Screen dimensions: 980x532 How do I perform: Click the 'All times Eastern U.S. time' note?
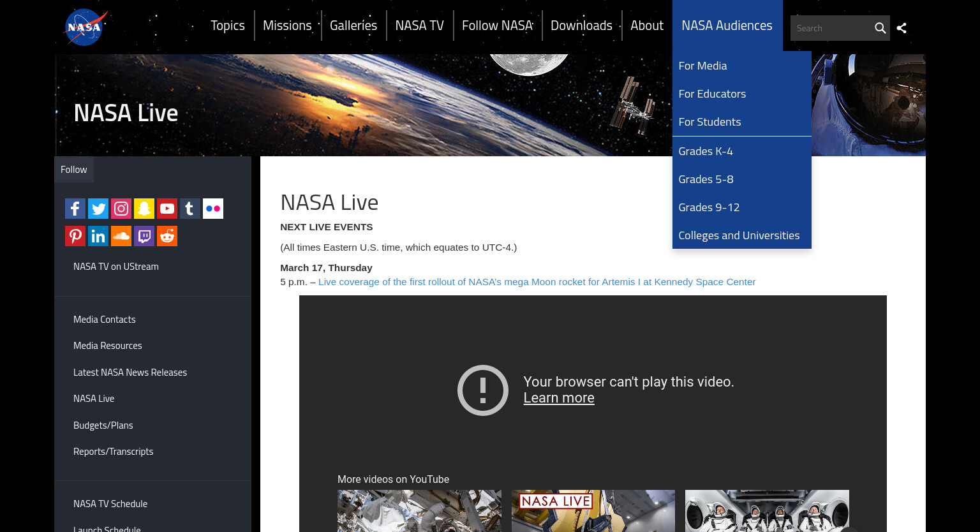tap(399, 248)
